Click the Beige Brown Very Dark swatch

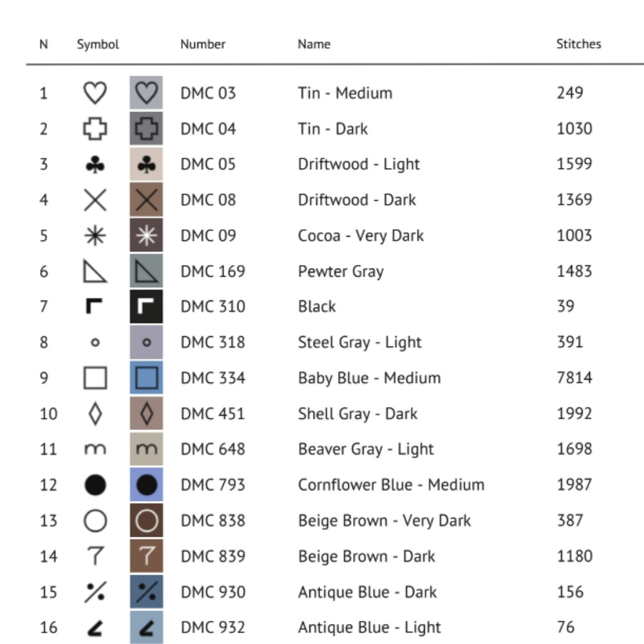[146, 520]
